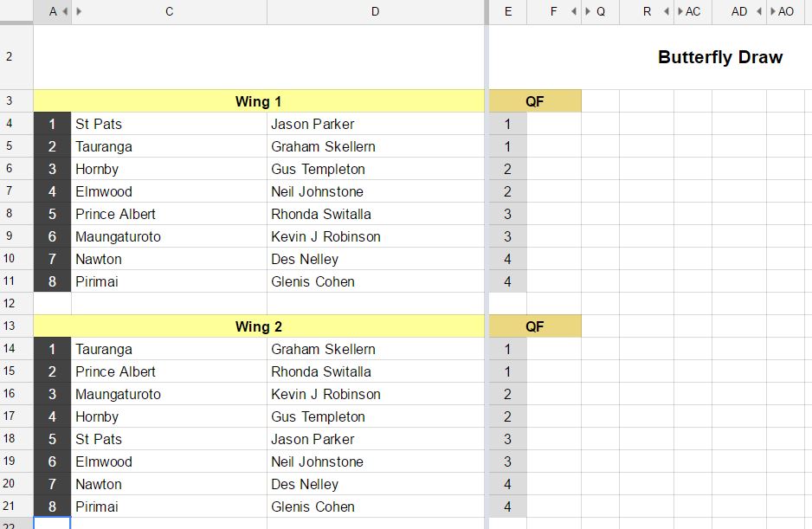
Task: Select the Maungaturoto cell in the Wing 1 table
Action: 169,236
